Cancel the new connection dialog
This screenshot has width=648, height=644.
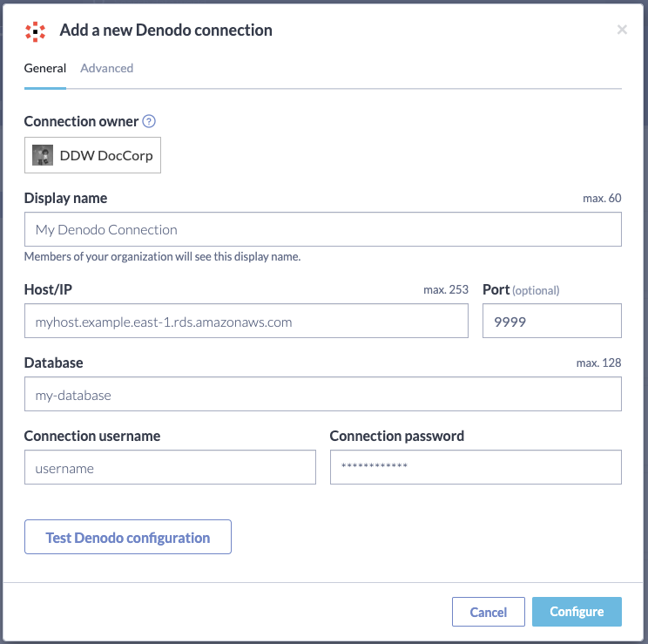(488, 612)
